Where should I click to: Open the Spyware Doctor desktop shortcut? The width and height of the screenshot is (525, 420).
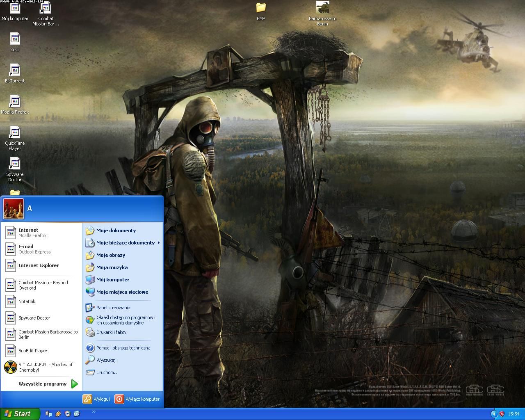(15, 169)
